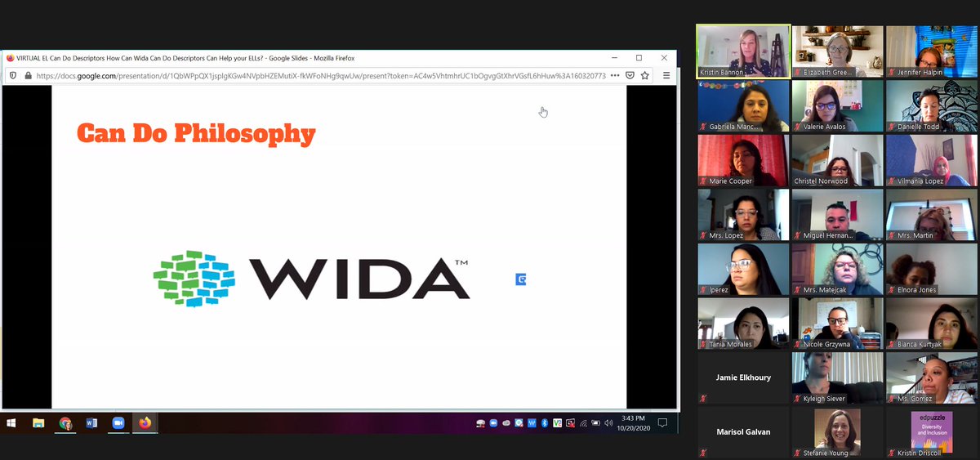
Task: Click the WIDA logo on the slide
Action: (x=311, y=279)
